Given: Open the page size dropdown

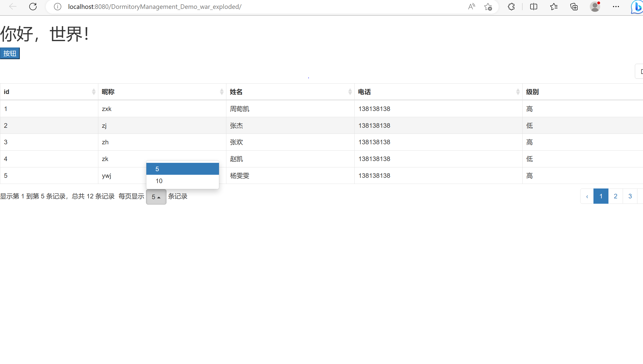Looking at the screenshot, I should pyautogui.click(x=156, y=196).
